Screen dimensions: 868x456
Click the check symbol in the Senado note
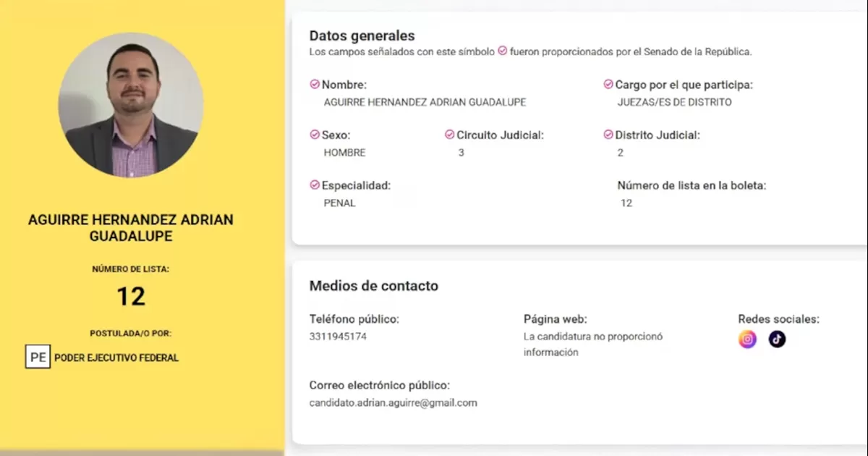click(503, 51)
